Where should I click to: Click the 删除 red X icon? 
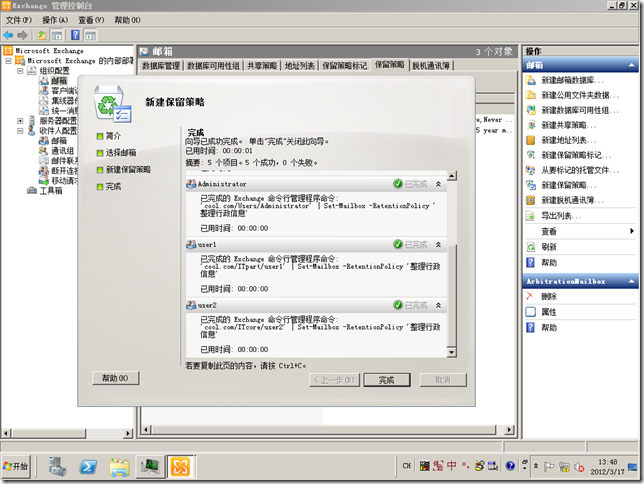(532, 297)
